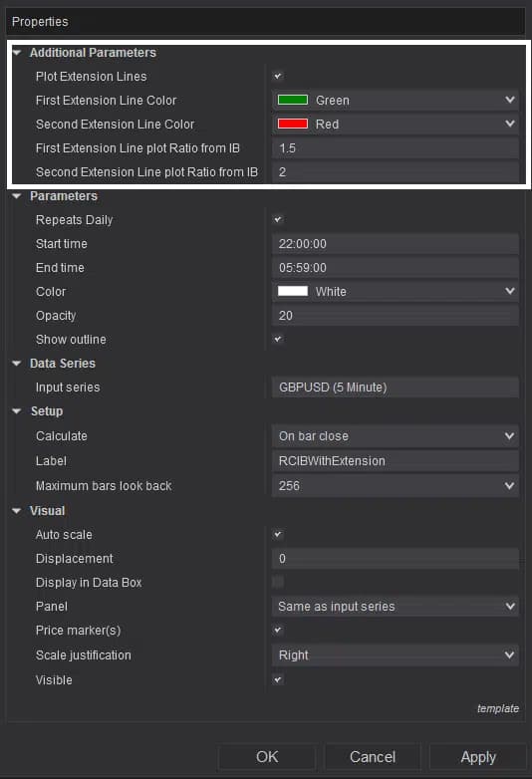Click the Start time field

[x=396, y=243]
